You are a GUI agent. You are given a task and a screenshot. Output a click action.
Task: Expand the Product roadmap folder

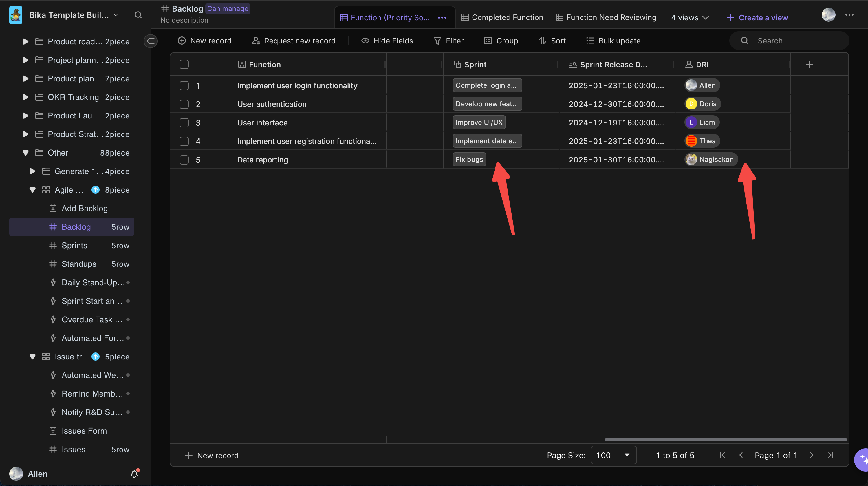click(x=25, y=41)
